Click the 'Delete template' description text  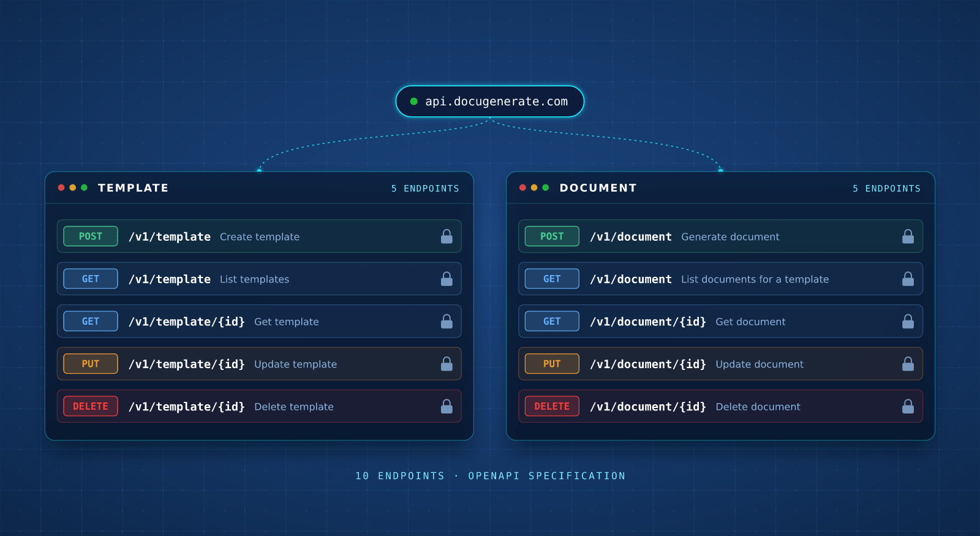point(294,407)
